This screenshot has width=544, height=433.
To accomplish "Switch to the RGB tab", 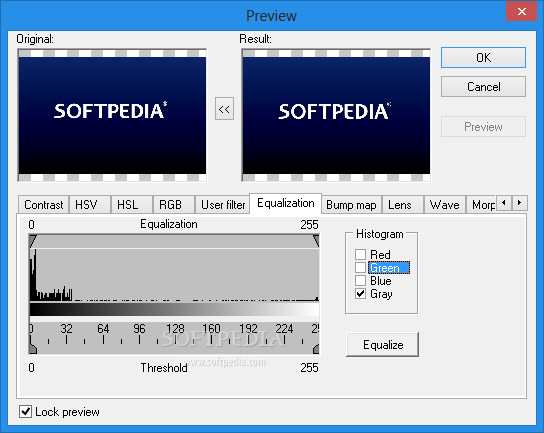I will click(173, 205).
